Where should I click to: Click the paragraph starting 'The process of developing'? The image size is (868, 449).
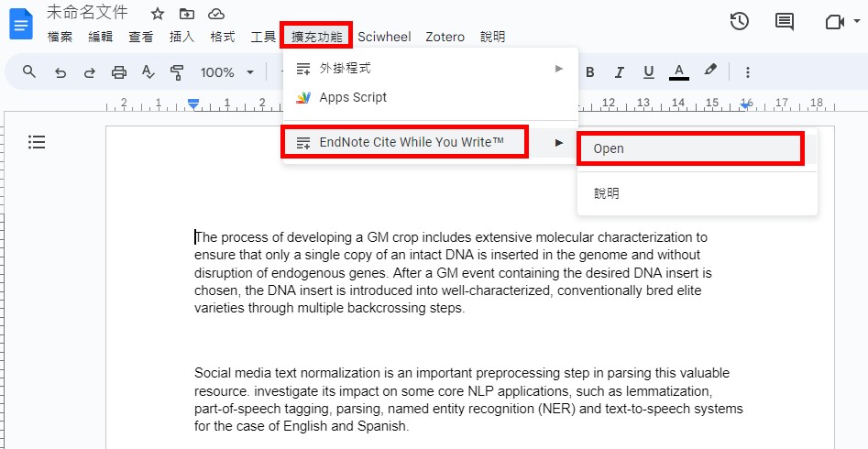(454, 272)
